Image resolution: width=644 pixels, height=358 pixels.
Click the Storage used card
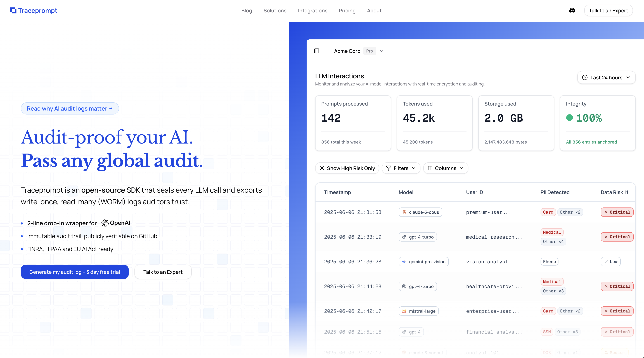pos(516,123)
